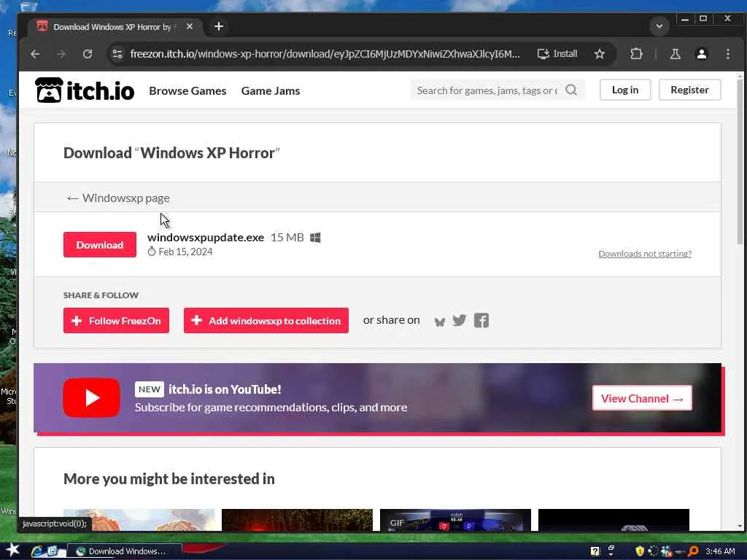747x560 pixels.
Task: Click the browser back arrow
Action: click(35, 54)
